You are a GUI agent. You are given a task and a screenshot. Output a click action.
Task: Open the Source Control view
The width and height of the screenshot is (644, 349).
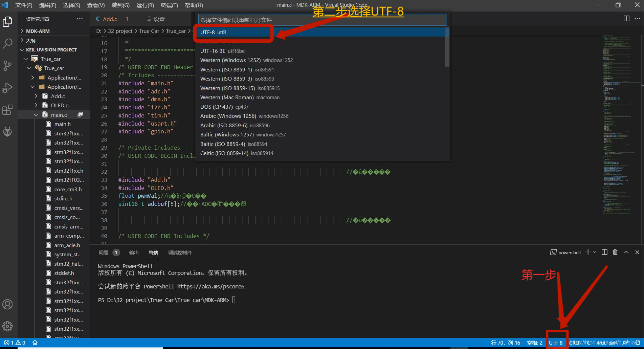pos(7,65)
